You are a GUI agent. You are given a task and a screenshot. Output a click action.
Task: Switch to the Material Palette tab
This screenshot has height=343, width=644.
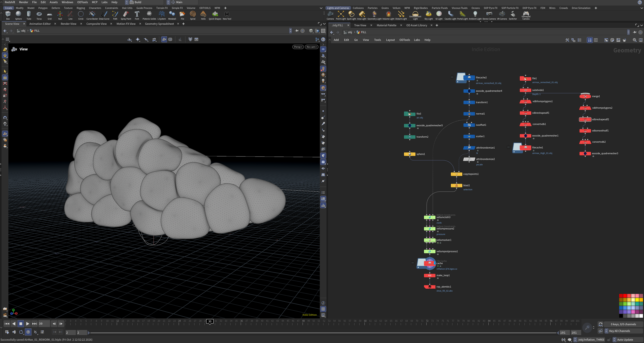point(386,25)
